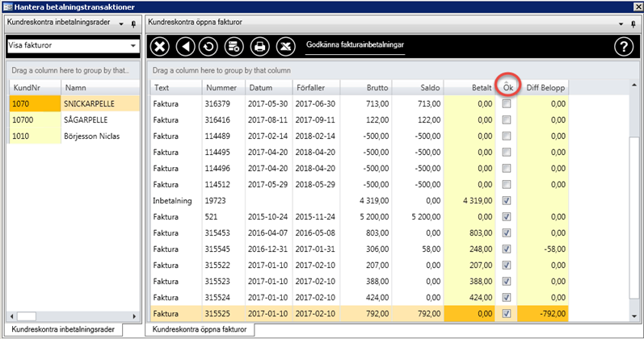Click the Excel export icon in toolbar
The width and height of the screenshot is (644, 339).
(x=284, y=47)
